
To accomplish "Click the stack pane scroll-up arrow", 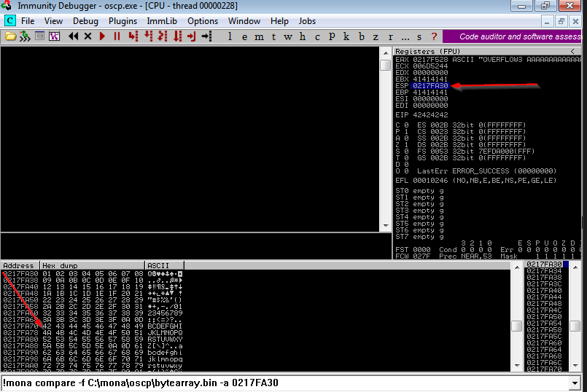I will point(575,267).
